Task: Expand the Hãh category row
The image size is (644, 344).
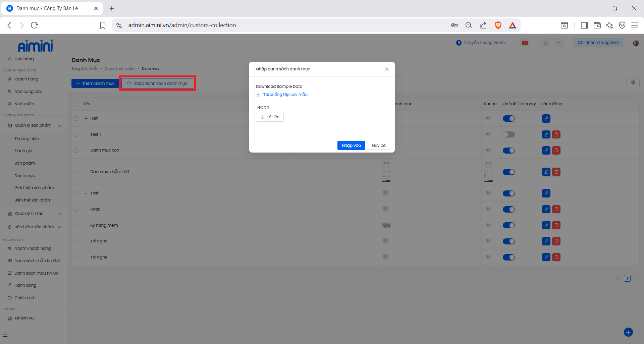Action: point(86,118)
